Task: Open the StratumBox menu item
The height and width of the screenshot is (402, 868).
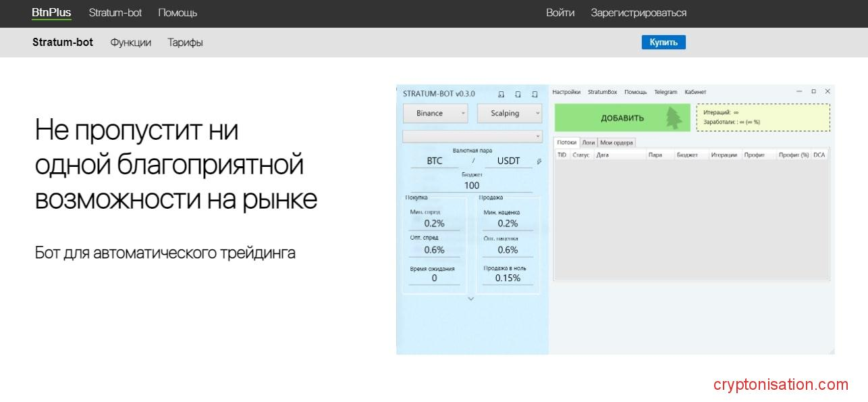Action: click(x=602, y=92)
